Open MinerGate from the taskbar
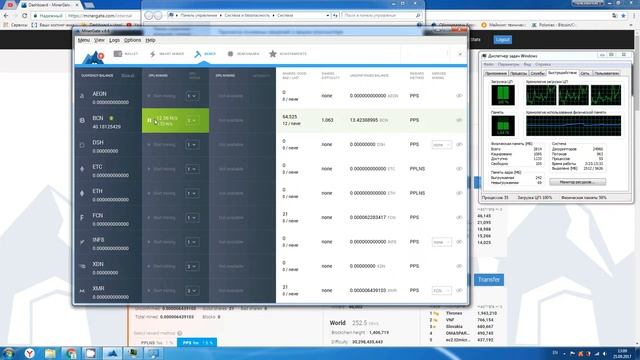640x360 pixels. coord(113,353)
